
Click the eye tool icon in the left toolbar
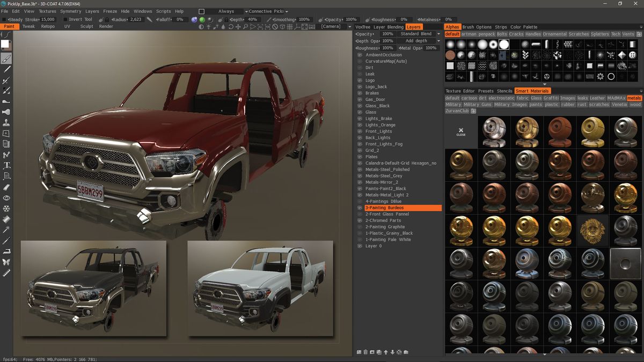[x=6, y=198]
